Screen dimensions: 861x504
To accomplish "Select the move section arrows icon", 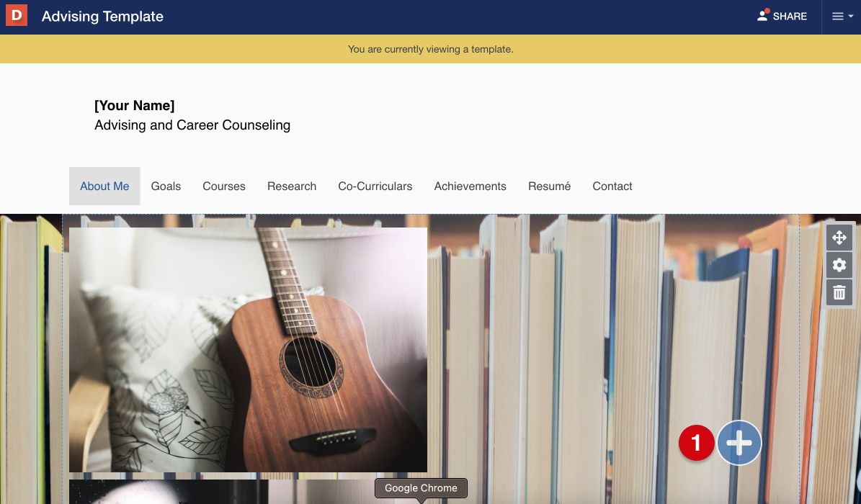I will [839, 238].
